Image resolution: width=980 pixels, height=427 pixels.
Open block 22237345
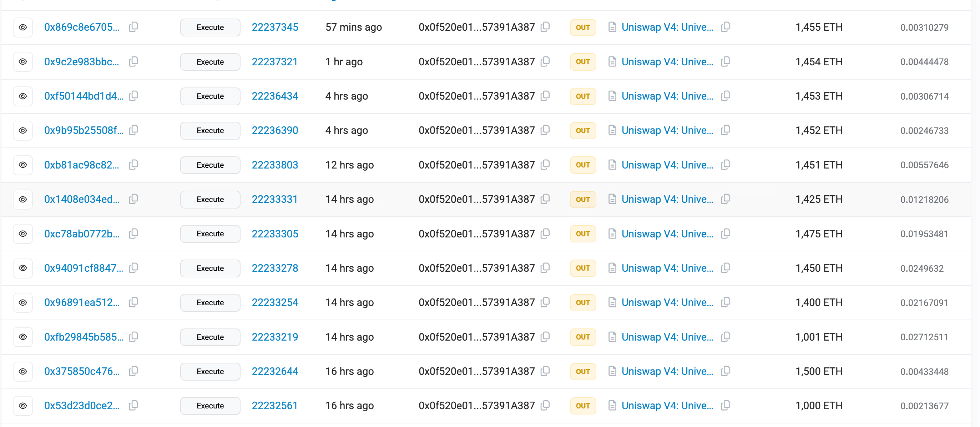pos(275,27)
